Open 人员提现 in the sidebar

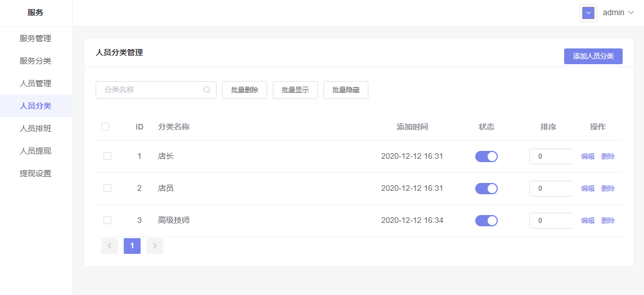pos(36,151)
